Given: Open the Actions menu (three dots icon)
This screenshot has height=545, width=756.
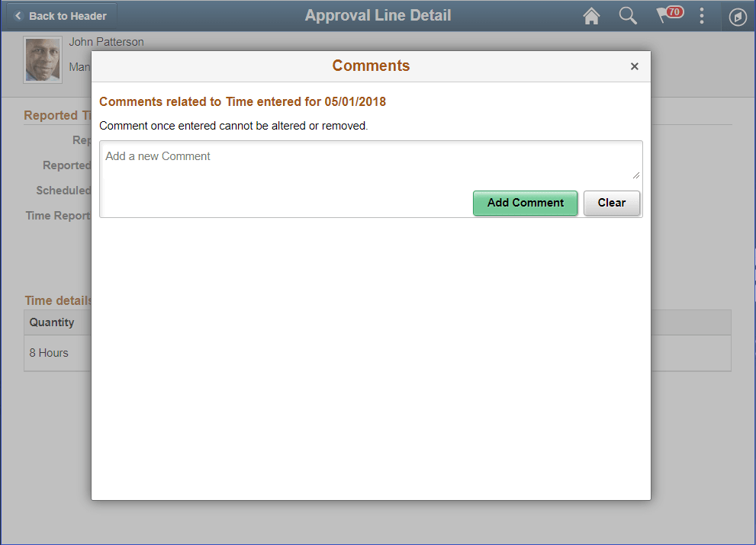Looking at the screenshot, I should click(702, 15).
